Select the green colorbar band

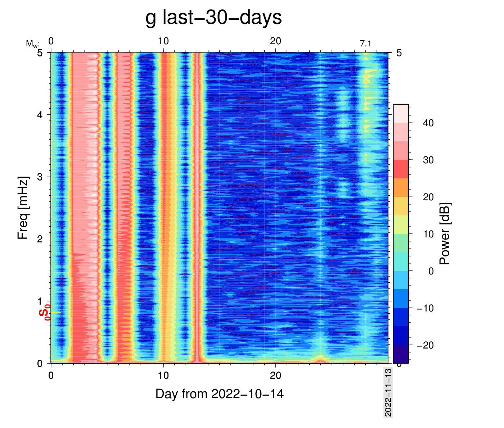(x=401, y=243)
